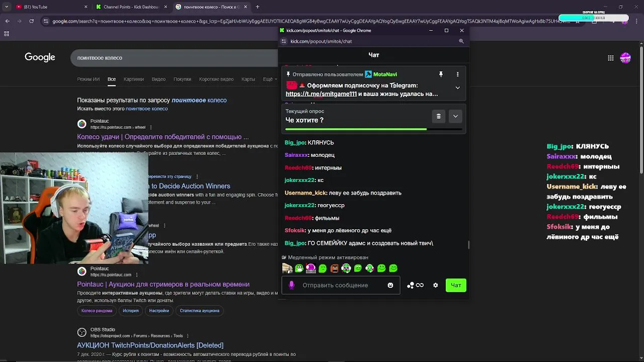Screen dimensions: 644x362
Task: Open result Колесо удачи Определите победителей
Action: coord(163,137)
